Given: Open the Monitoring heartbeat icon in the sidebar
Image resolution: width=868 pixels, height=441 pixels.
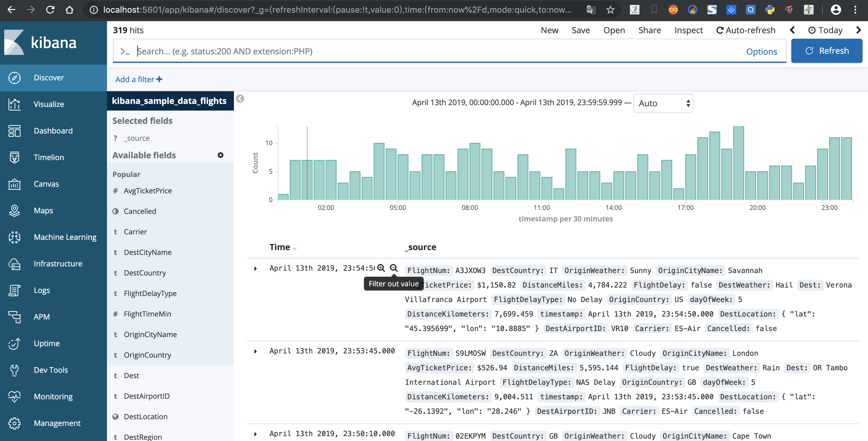Looking at the screenshot, I should point(14,397).
